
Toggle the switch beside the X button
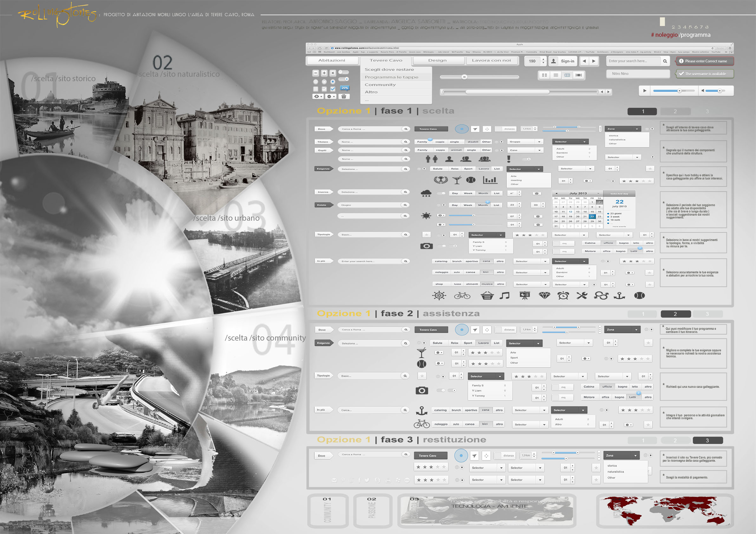343,72
